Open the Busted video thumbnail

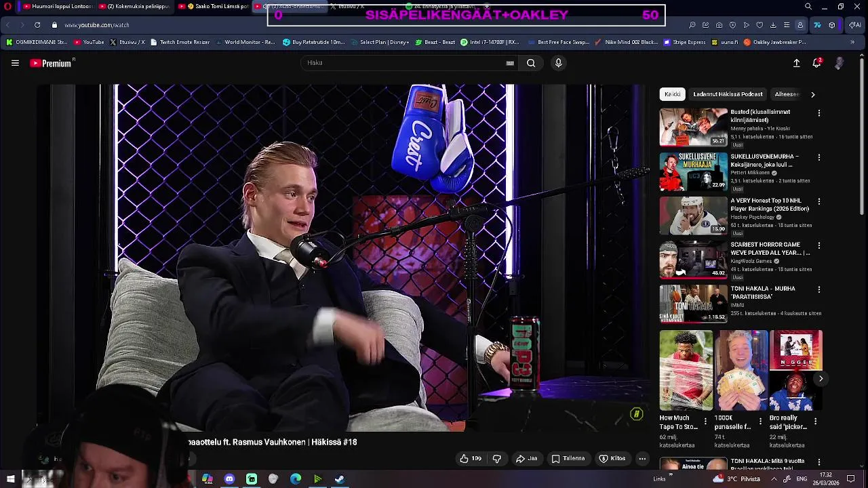point(693,127)
